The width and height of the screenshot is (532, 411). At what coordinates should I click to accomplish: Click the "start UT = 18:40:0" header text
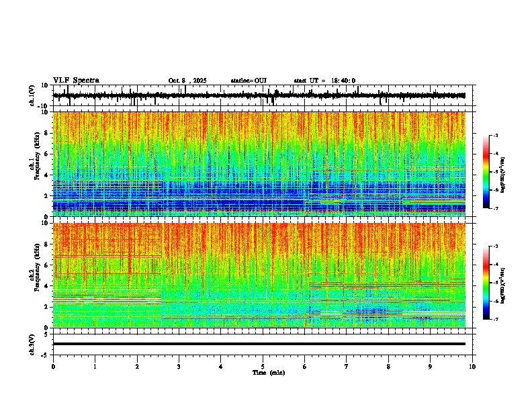tap(324, 81)
